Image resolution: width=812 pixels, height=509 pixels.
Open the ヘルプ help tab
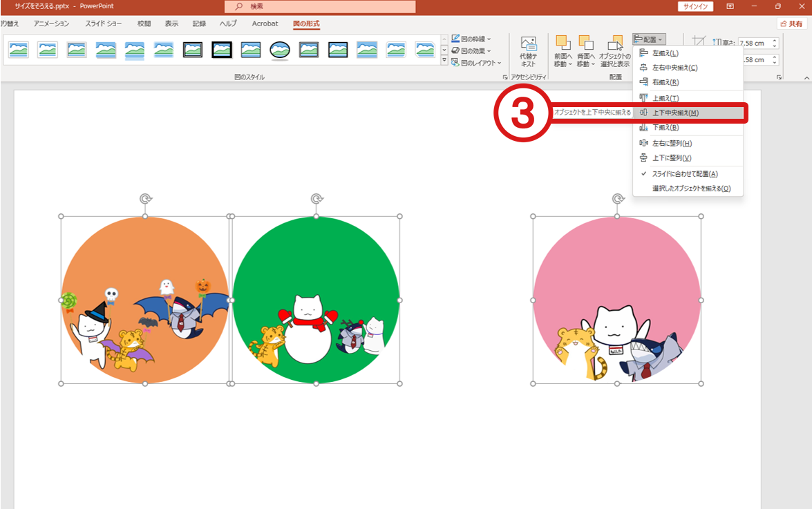(228, 23)
